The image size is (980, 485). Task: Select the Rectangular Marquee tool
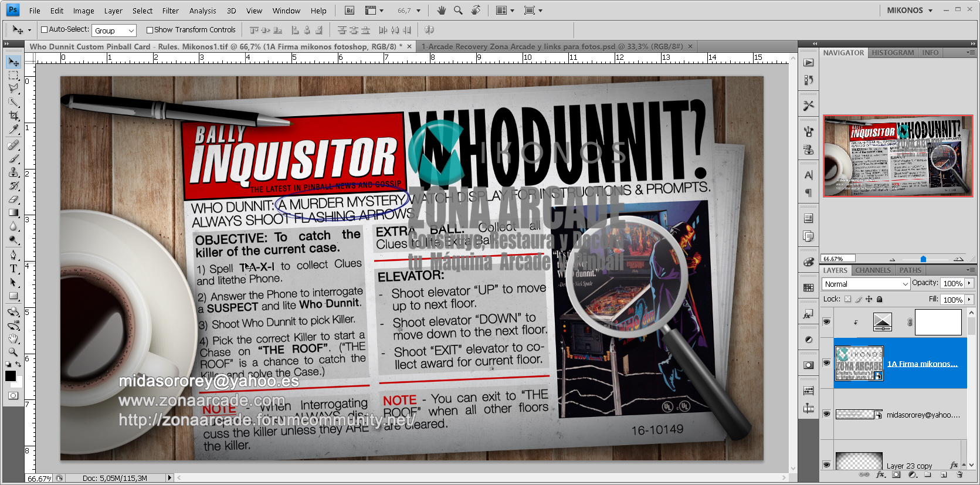coord(13,76)
